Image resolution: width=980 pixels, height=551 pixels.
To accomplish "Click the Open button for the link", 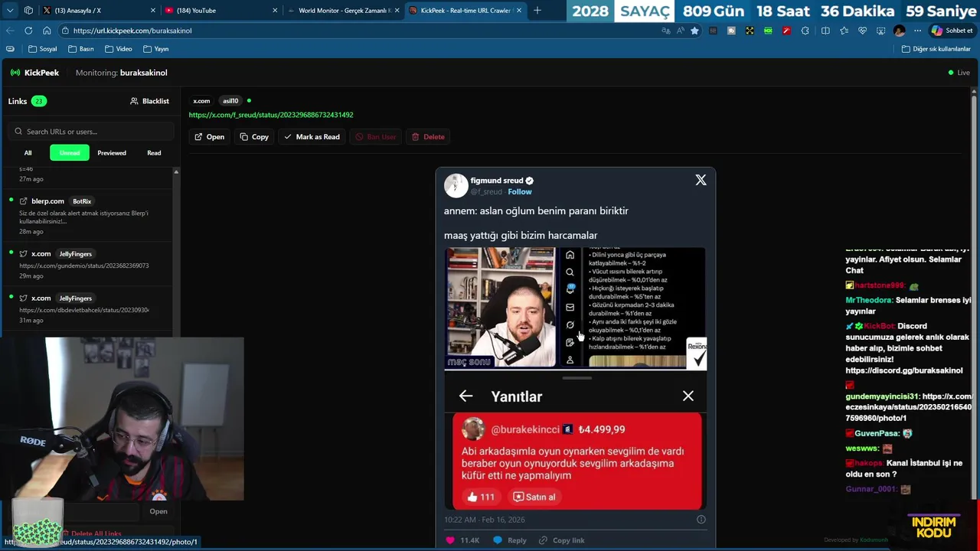I will coord(209,137).
